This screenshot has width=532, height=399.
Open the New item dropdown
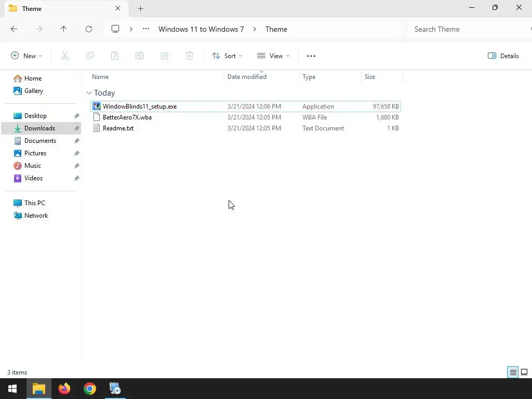[26, 56]
